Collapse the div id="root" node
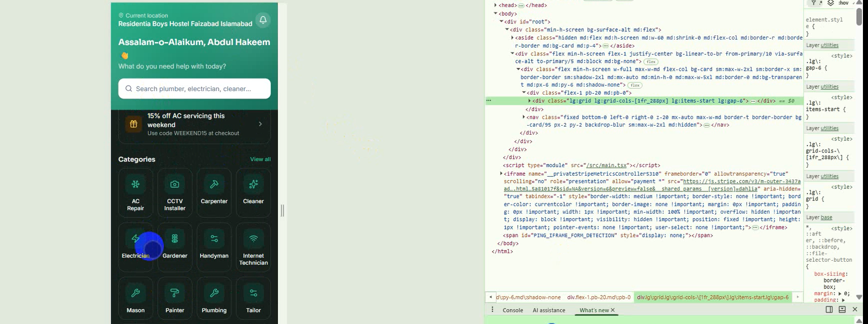868x324 pixels. click(501, 22)
